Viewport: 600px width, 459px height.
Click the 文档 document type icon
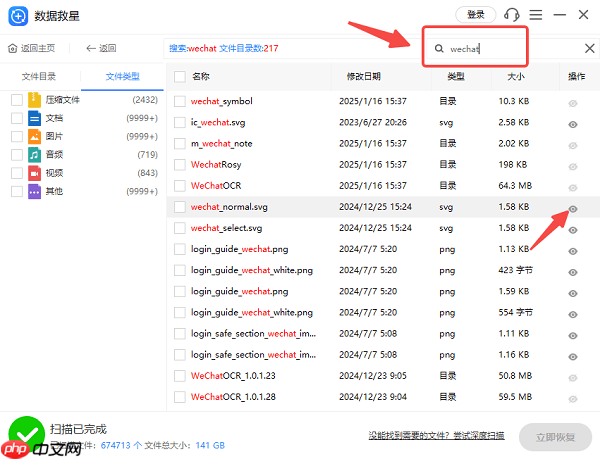click(34, 118)
